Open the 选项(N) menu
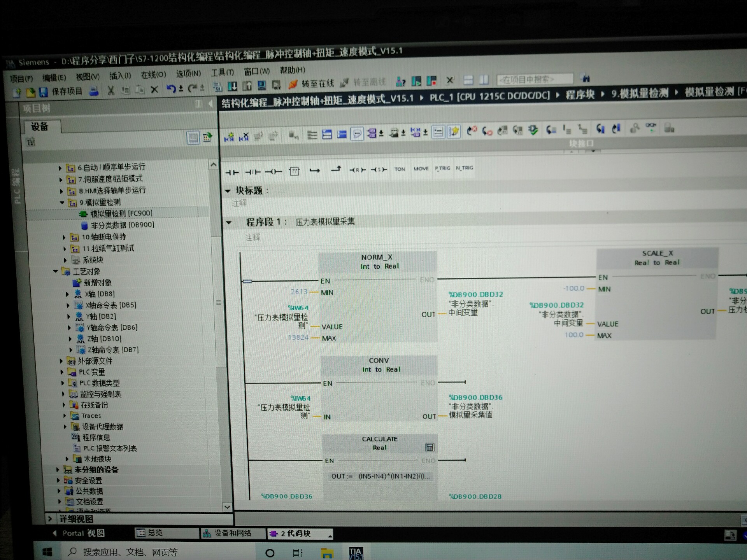The width and height of the screenshot is (747, 560). coord(188,73)
